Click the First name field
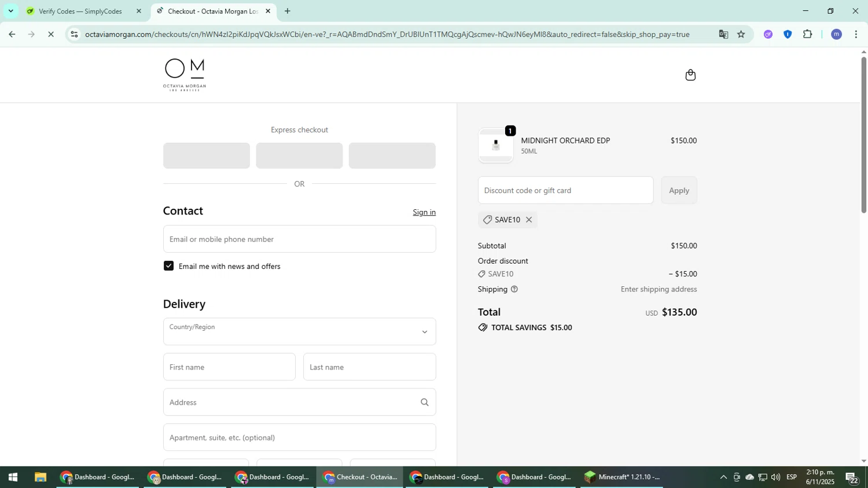This screenshot has height=488, width=868. pos(229,367)
